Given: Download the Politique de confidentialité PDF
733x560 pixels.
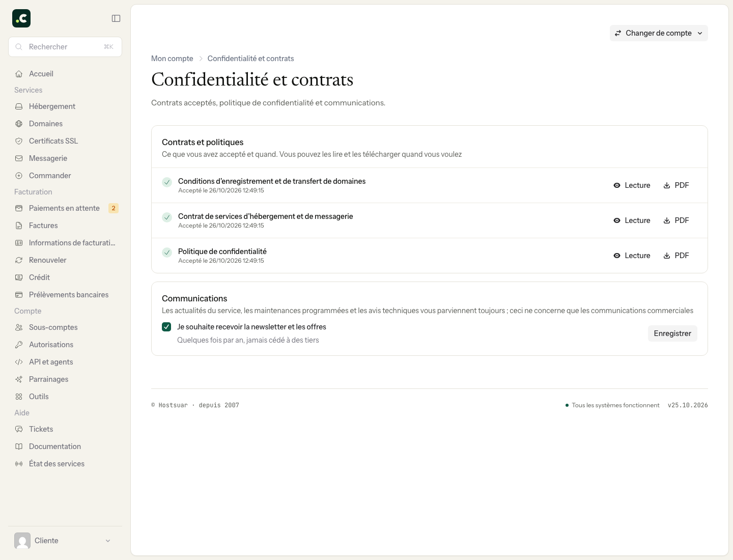Looking at the screenshot, I should click(676, 256).
